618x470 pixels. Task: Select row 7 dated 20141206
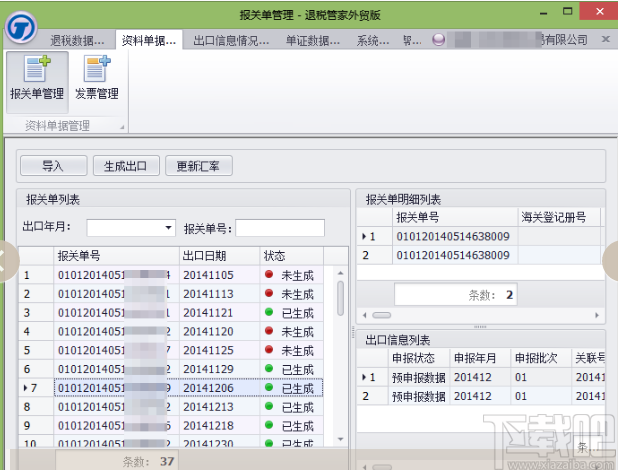click(171, 388)
